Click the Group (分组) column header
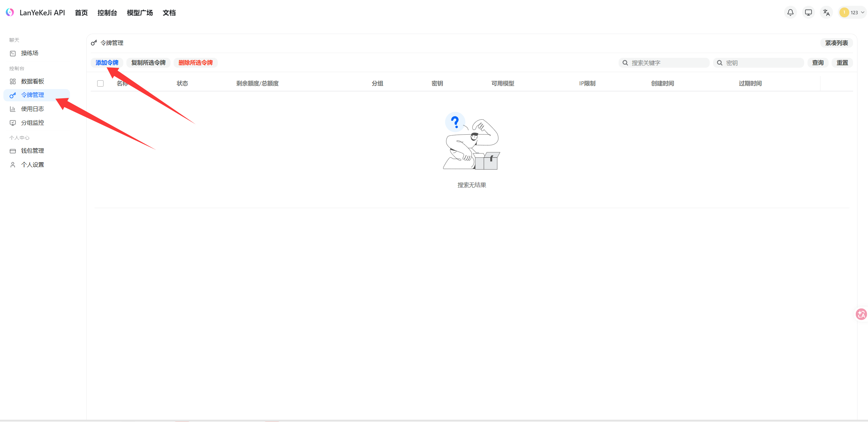 [x=377, y=84]
